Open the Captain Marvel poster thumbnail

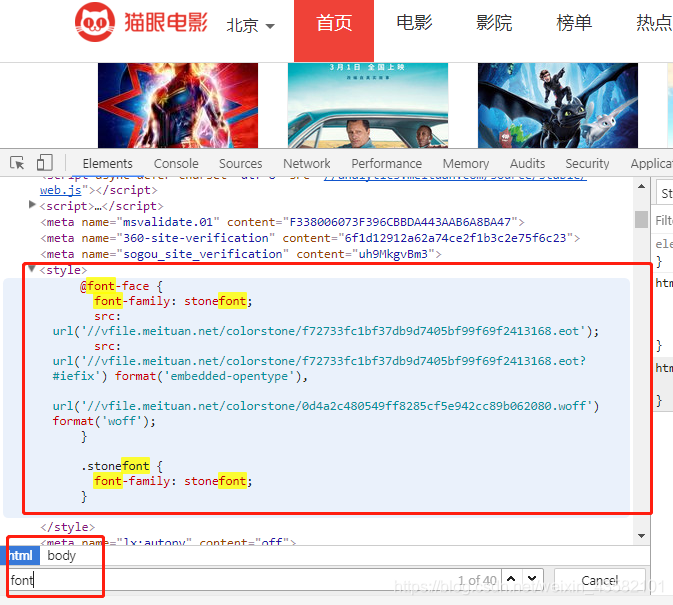coord(178,106)
